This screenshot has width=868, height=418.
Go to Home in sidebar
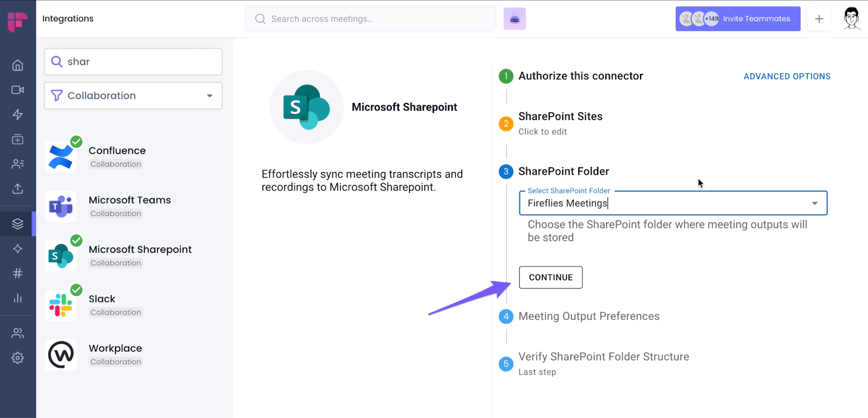click(17, 65)
